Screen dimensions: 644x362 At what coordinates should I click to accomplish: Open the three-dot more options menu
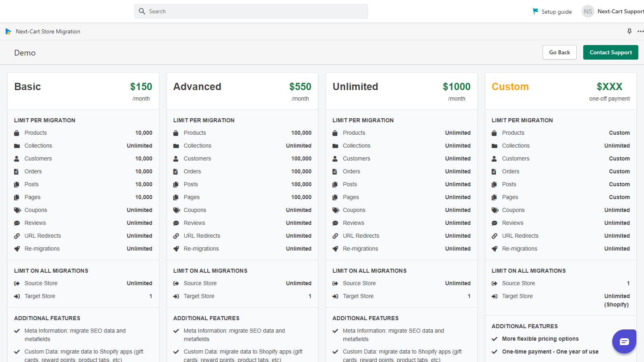pos(640,31)
